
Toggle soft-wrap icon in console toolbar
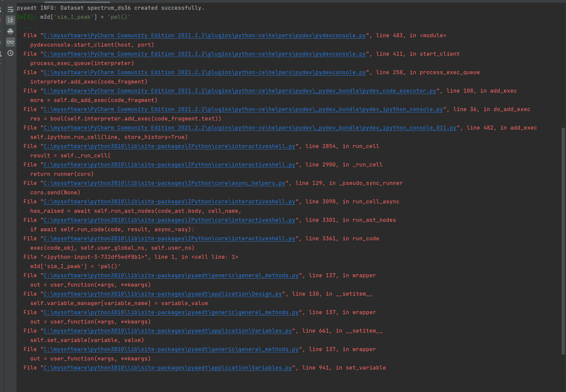10,9
